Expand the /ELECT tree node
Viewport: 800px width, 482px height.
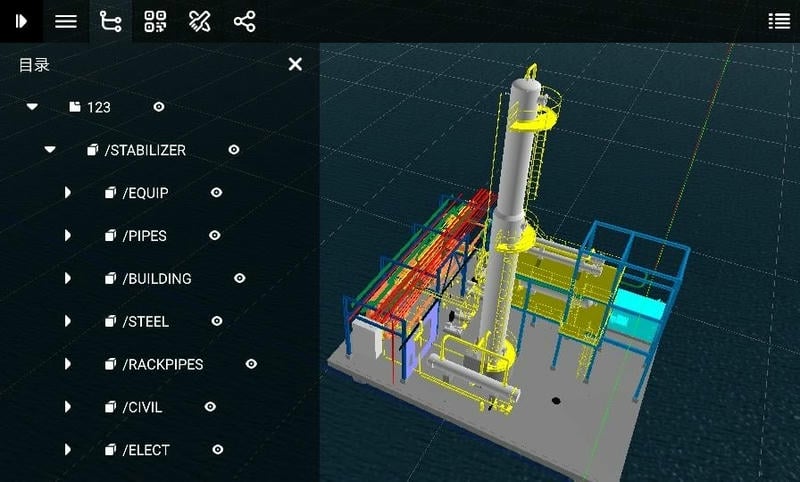[68, 450]
